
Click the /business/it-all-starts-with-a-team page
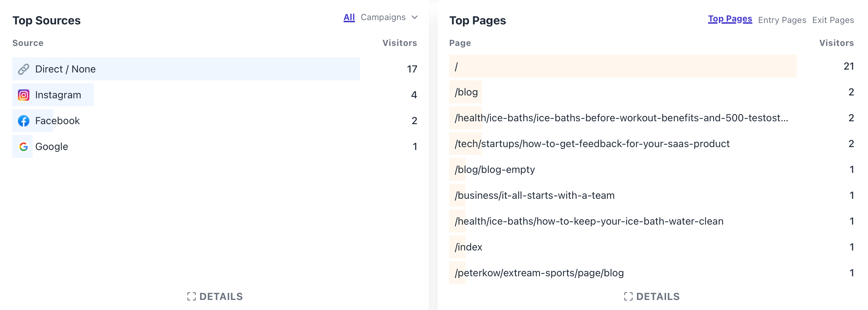tap(534, 196)
